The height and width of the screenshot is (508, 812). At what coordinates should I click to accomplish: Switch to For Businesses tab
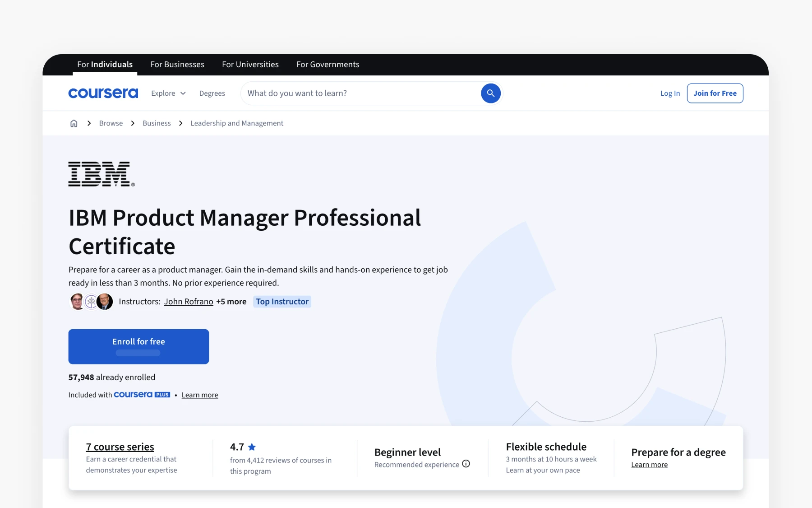[x=177, y=64]
